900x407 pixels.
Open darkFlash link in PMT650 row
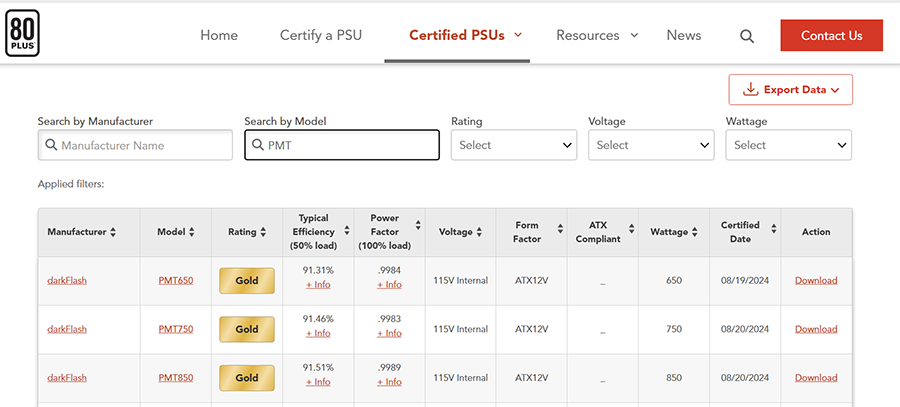67,281
